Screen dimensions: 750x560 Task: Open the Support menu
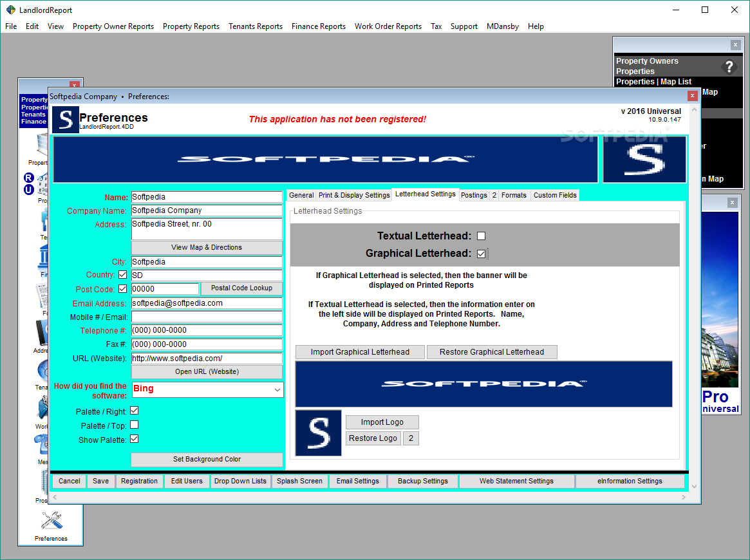(x=464, y=26)
